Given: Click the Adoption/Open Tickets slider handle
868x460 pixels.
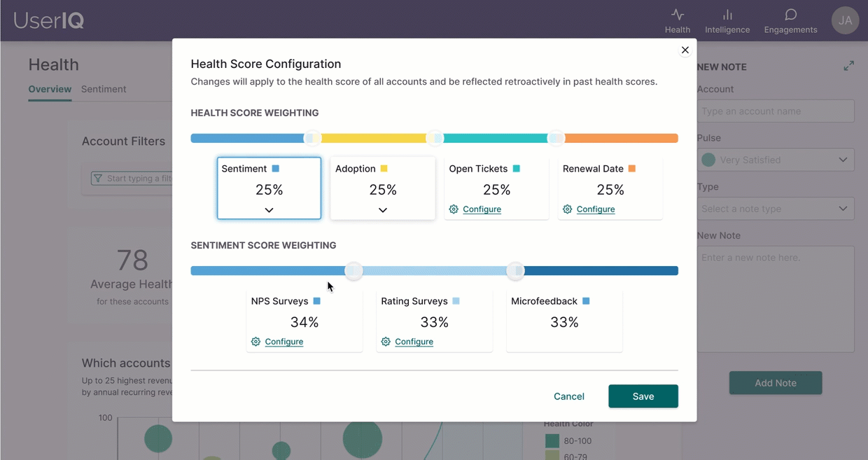Looking at the screenshot, I should pyautogui.click(x=435, y=139).
